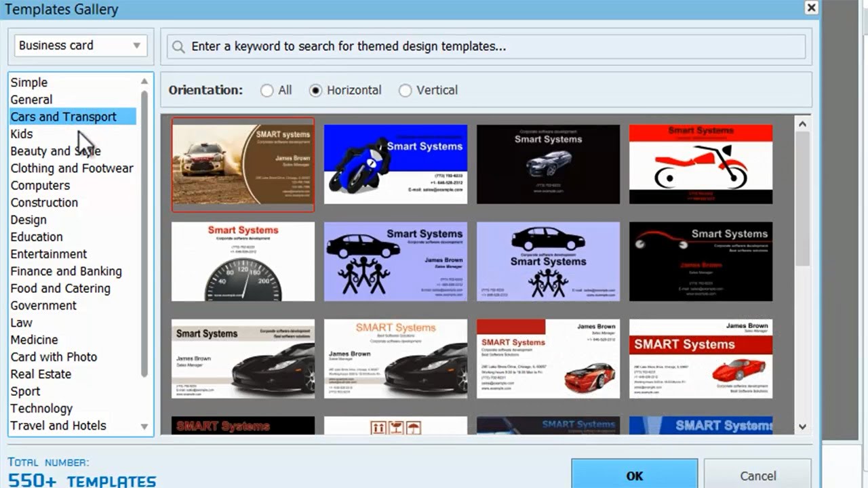
Task: Choose the black template with silver car
Action: coord(548,164)
